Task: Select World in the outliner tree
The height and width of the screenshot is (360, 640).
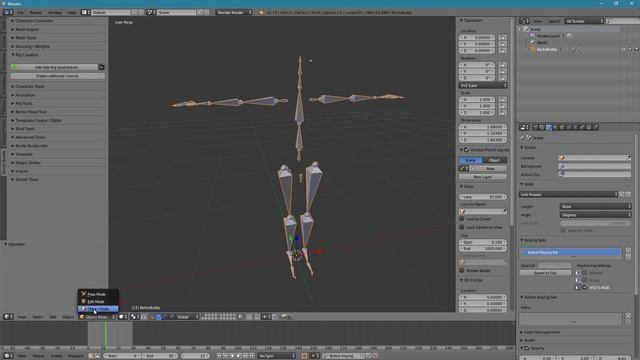Action: 542,42
